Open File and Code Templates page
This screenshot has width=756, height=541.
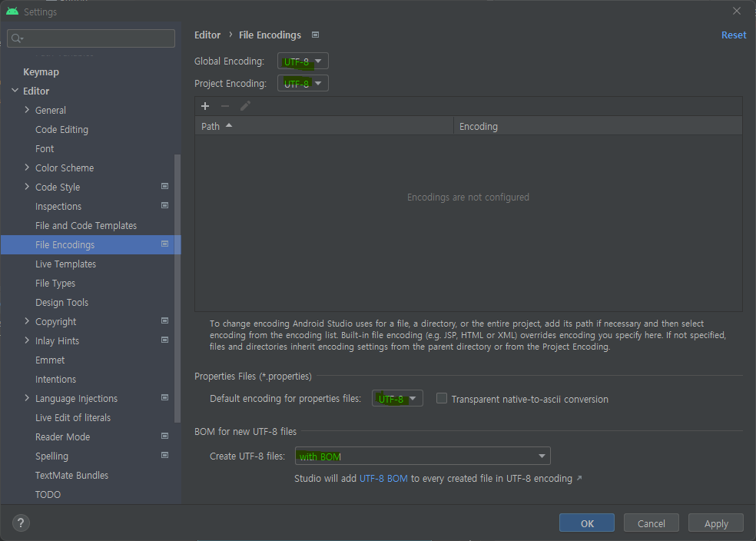86,225
